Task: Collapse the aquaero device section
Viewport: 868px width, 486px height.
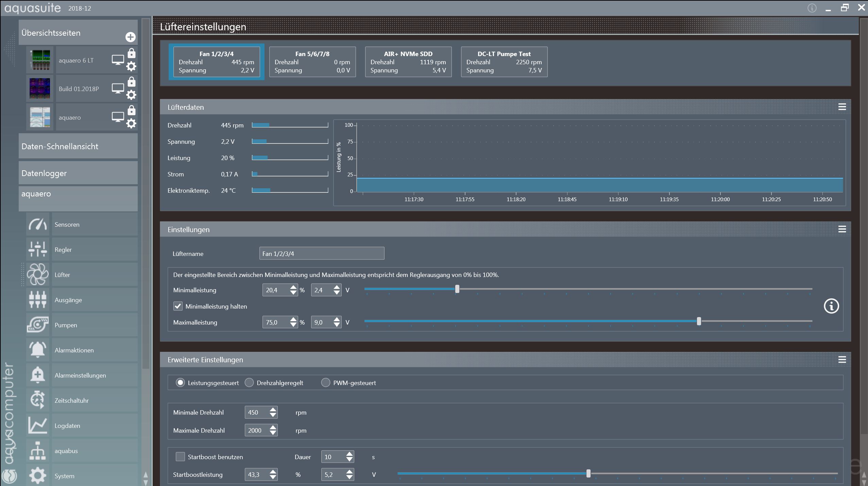Action: (x=78, y=198)
